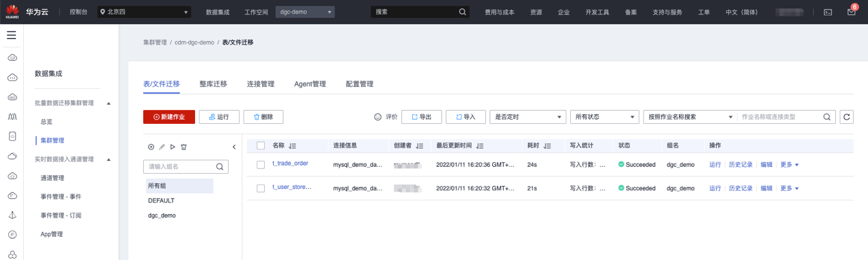Toggle the select-all checkbox in table header
Viewport: 868px width, 260px height.
[261, 146]
